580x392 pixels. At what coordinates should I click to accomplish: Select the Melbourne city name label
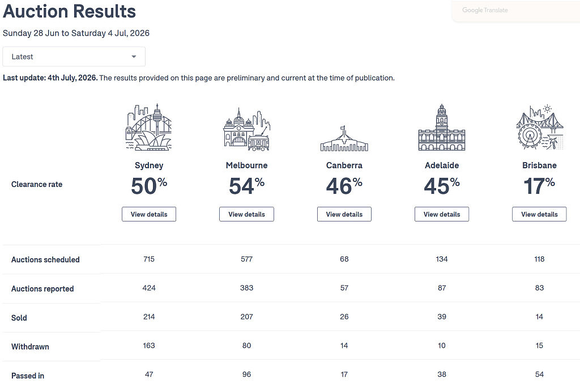click(x=247, y=165)
